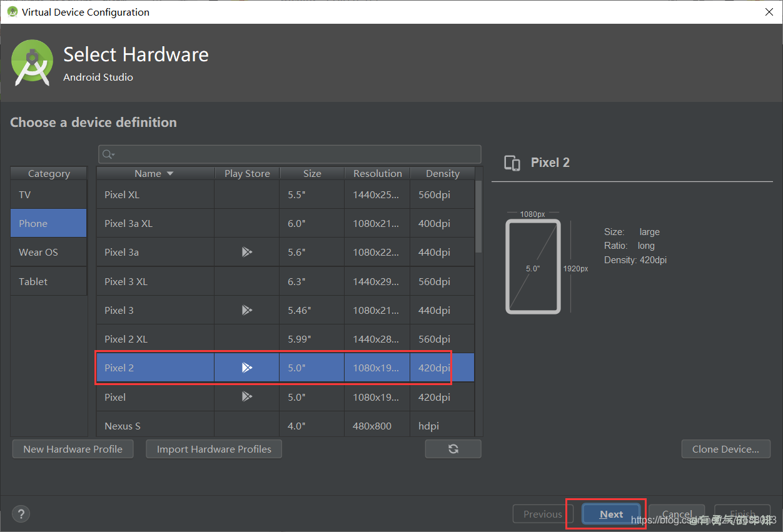Select the Pixel 3a device name
Viewport: 783px width, 532px height.
[x=121, y=252]
